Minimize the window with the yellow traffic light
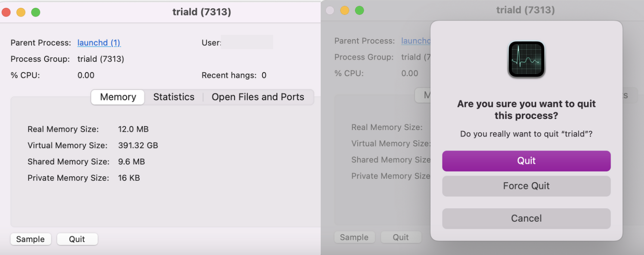 [x=21, y=12]
